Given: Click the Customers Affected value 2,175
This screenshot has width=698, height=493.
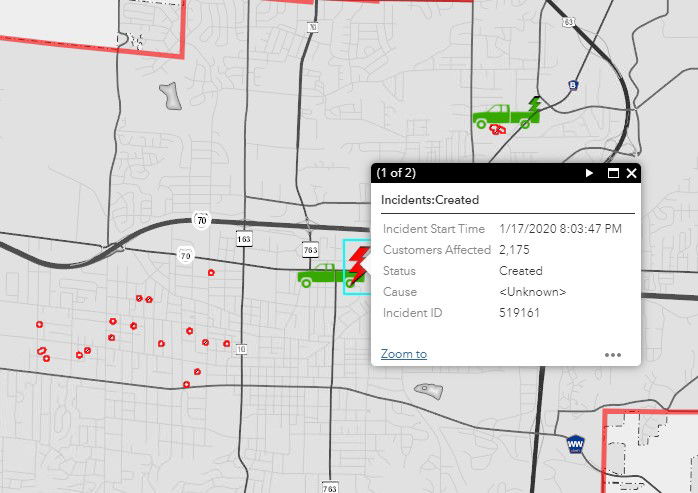Looking at the screenshot, I should click(x=515, y=250).
